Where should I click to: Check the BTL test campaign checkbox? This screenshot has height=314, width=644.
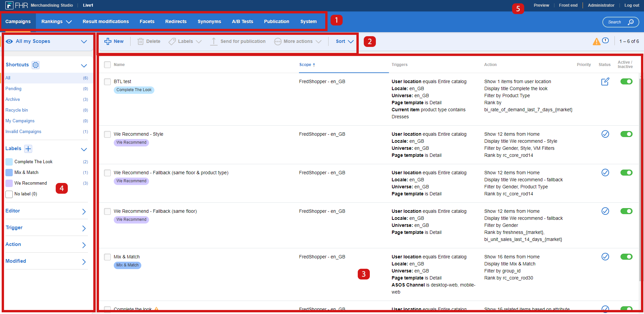click(x=107, y=82)
